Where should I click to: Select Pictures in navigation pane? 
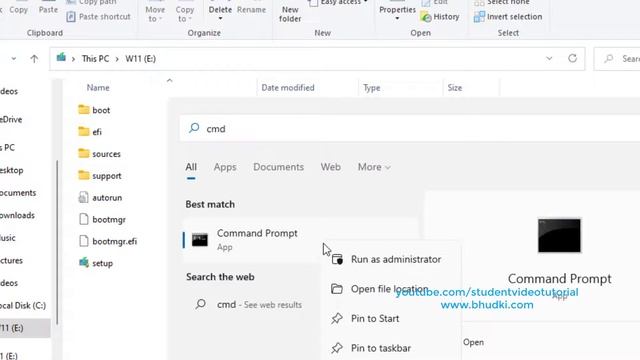[11, 260]
